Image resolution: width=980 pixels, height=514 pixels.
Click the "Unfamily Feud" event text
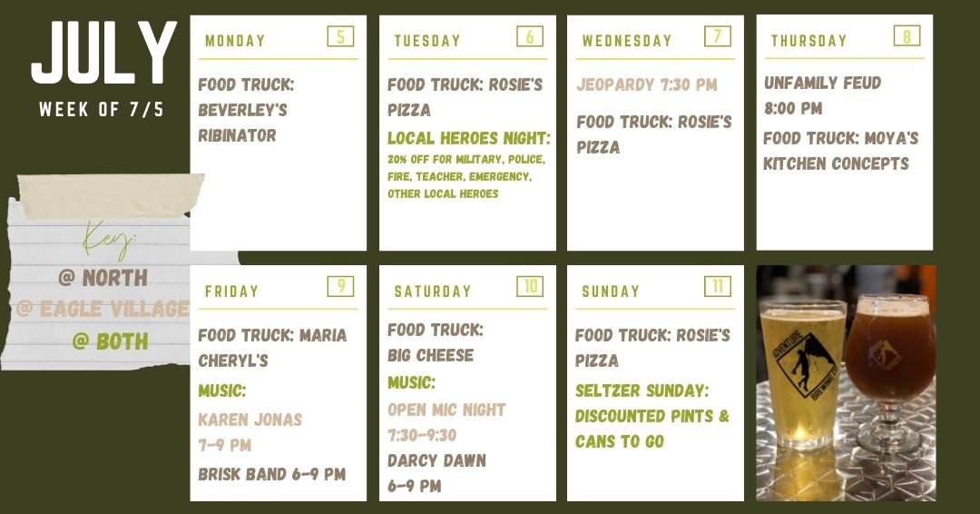coord(822,83)
